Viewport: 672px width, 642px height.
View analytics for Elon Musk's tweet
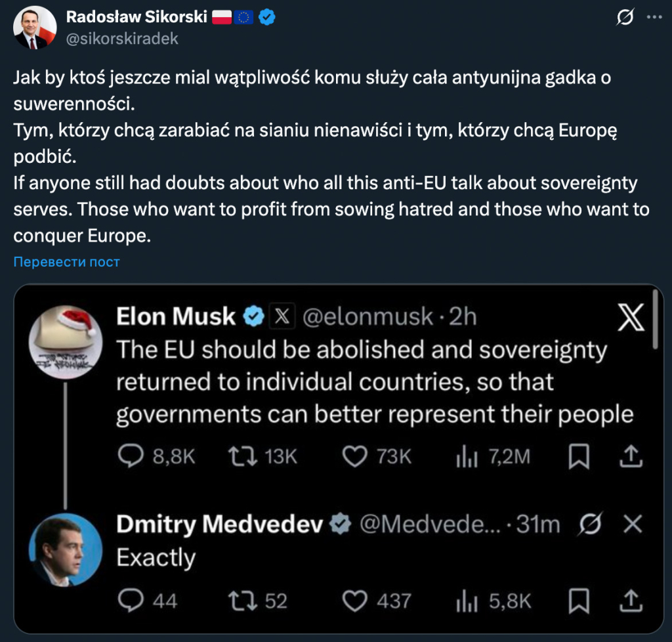[467, 455]
